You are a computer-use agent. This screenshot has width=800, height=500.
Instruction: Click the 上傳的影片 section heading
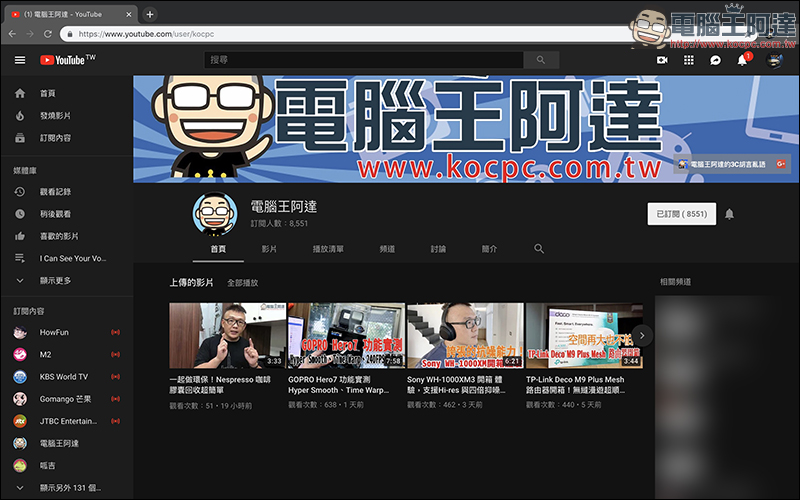pos(191,283)
